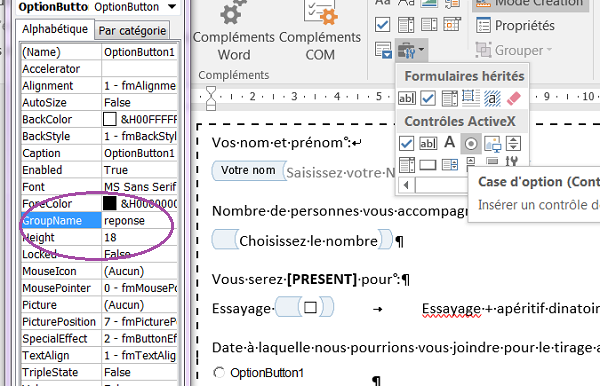The height and width of the screenshot is (386, 600).
Task: Insert ActiveX image control
Action: pos(492,144)
